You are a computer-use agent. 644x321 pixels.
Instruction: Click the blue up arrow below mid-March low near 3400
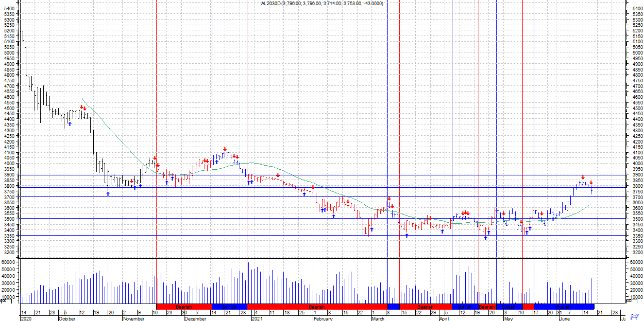406,235
